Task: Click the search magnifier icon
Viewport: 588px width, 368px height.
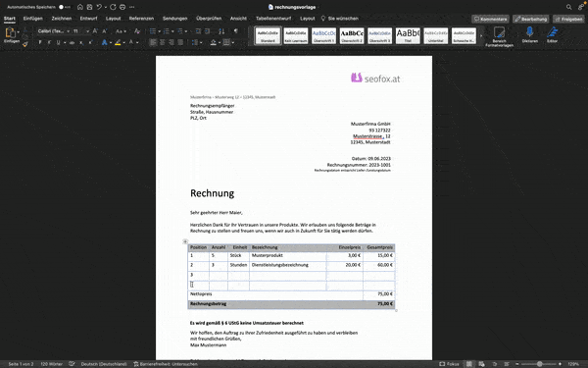Action: click(x=568, y=7)
